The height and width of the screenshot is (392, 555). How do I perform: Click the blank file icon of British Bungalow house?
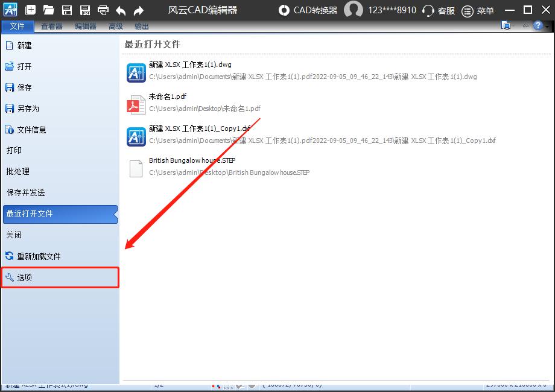tap(136, 168)
